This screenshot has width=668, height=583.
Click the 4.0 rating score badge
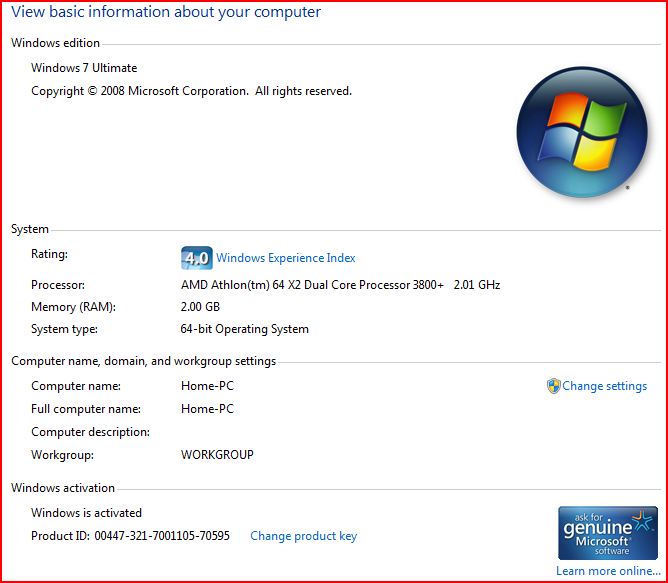coord(196,258)
